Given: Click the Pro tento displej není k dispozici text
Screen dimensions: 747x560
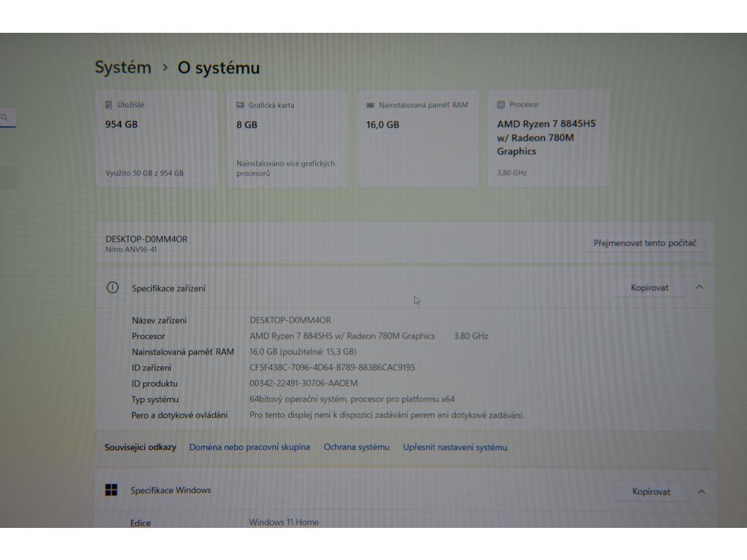Looking at the screenshot, I should tap(387, 415).
